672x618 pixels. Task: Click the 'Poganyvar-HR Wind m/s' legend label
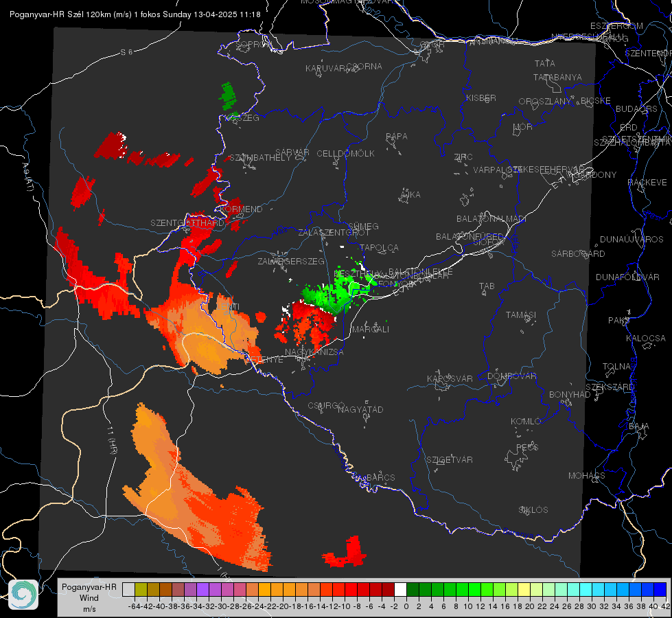(89, 597)
